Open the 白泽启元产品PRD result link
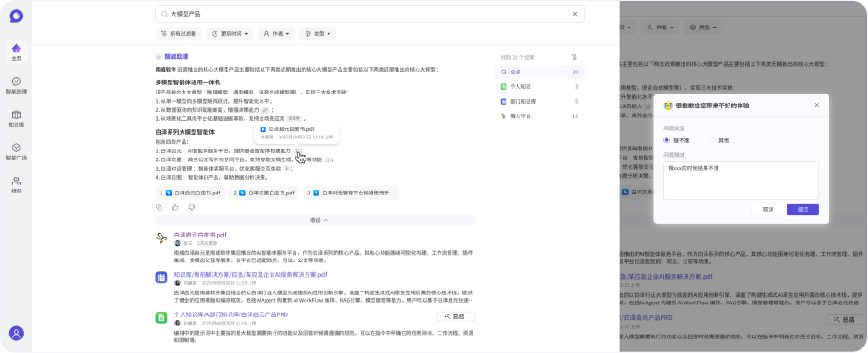Viewport: 868px width, 353px height. coord(231,314)
